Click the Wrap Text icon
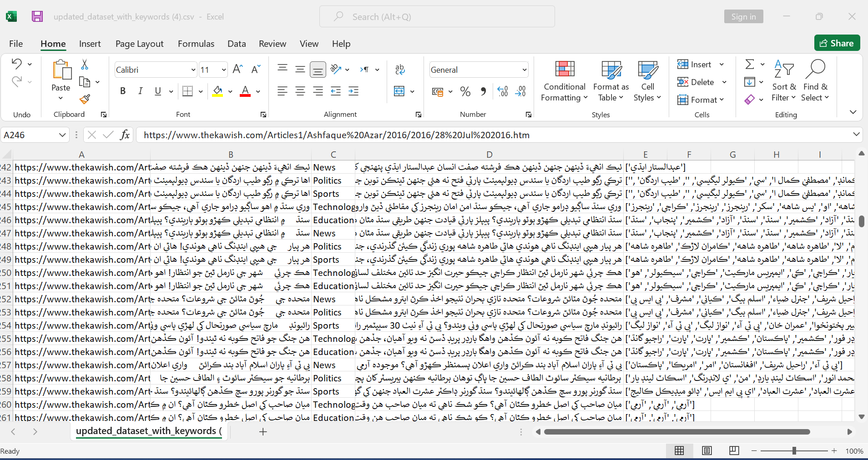 [x=400, y=69]
